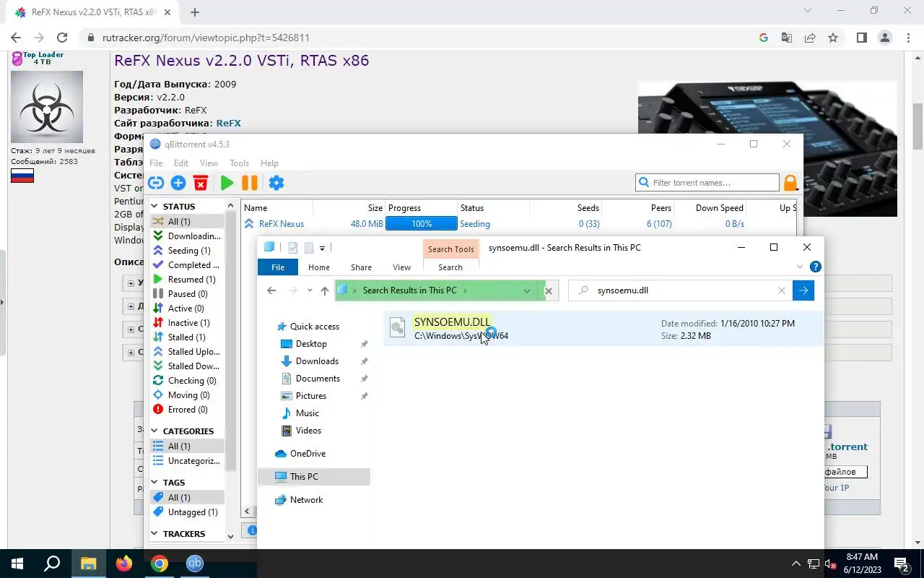Open Chrome three-dot menu
Viewport: 924px width, 578px height.
point(908,38)
